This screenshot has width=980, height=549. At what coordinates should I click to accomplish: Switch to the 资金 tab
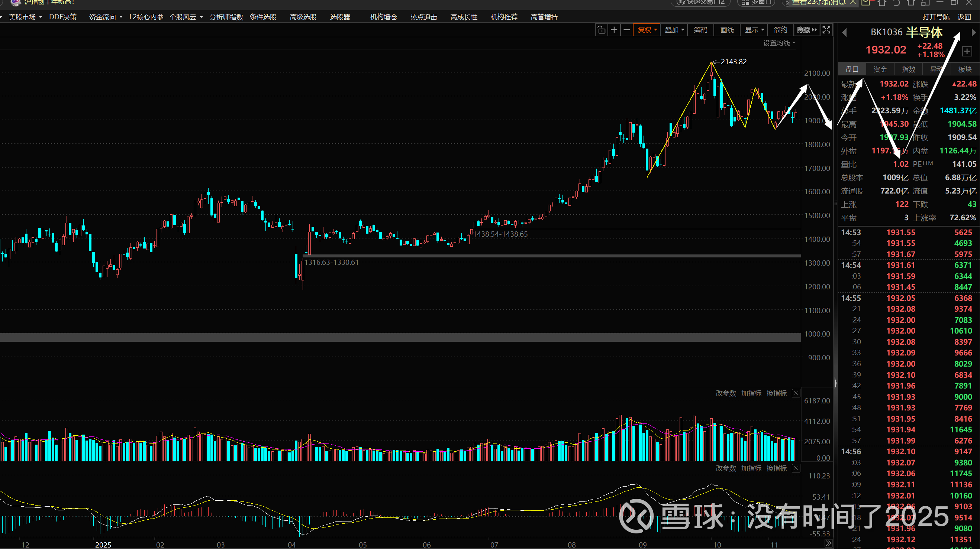coord(880,69)
